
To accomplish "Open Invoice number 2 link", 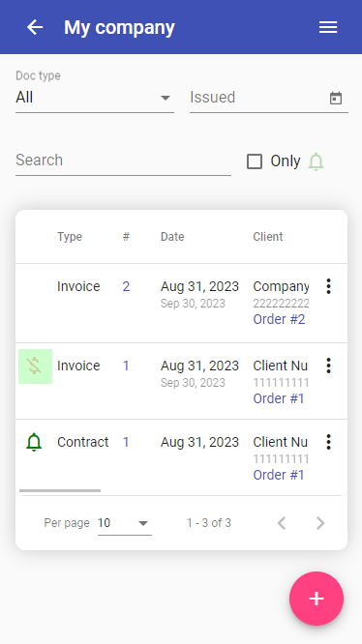I will coord(126,286).
